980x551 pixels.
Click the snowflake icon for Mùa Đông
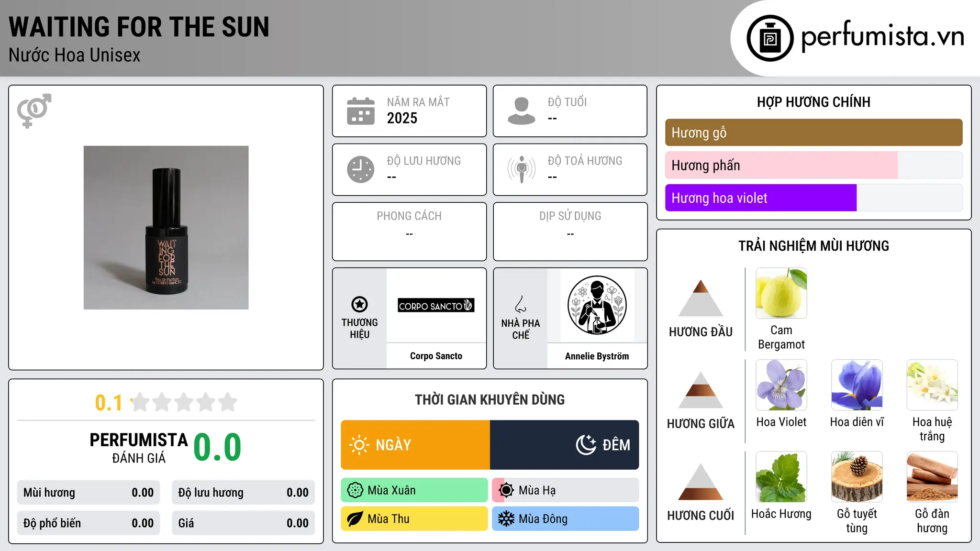(506, 519)
